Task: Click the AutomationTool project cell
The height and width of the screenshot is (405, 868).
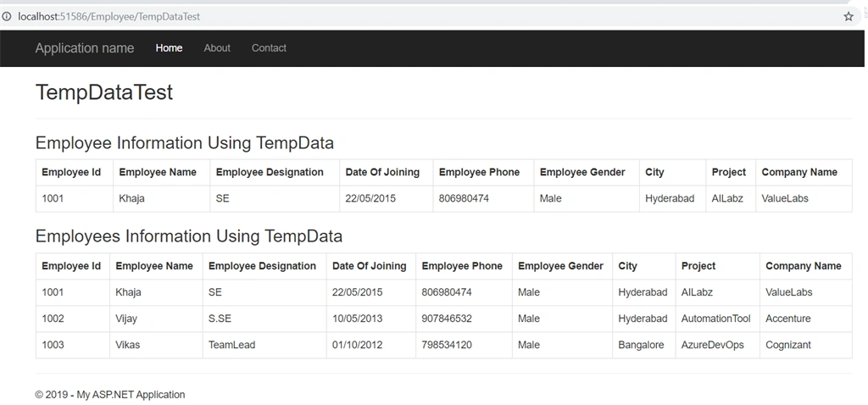Action: tap(717, 319)
